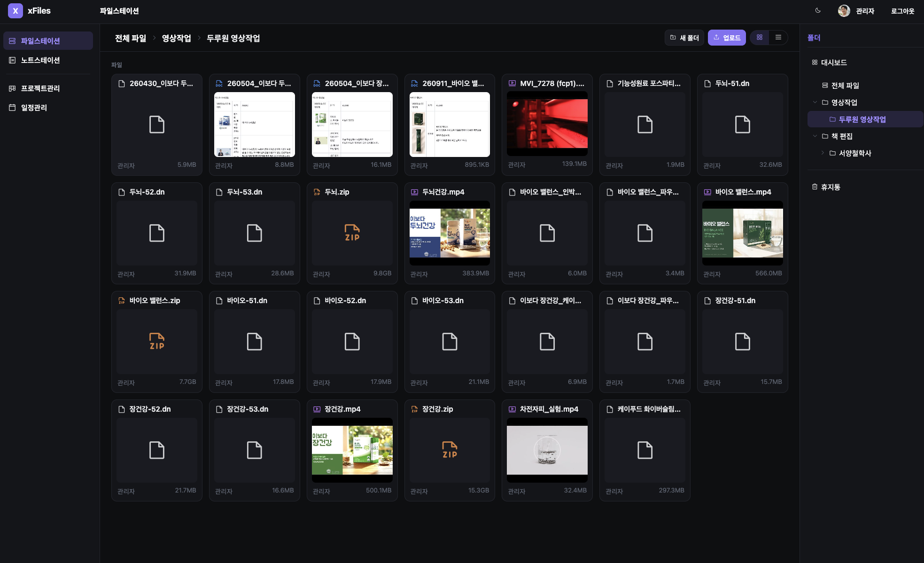
Task: Open 차전자피_실험.mp4 video thumbnail
Action: point(547,450)
